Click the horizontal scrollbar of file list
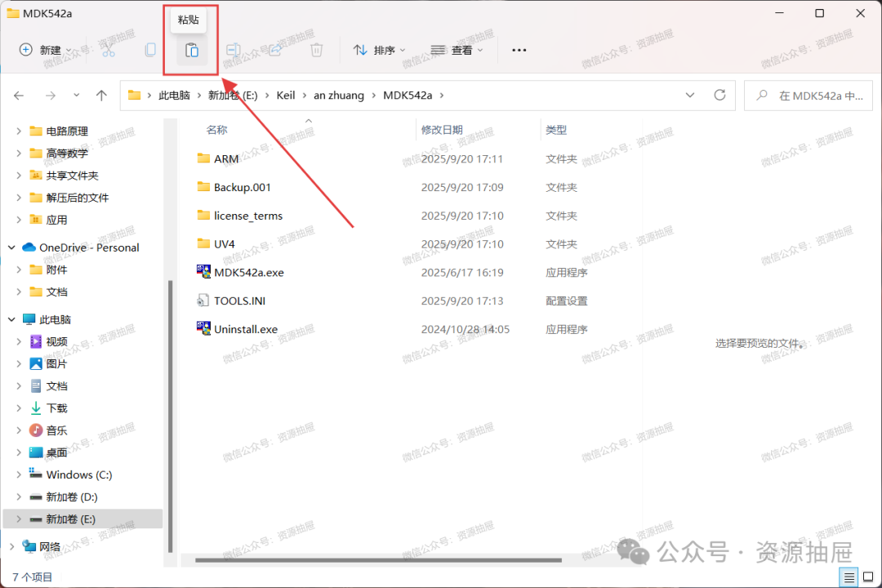The image size is (882, 588). click(378, 560)
